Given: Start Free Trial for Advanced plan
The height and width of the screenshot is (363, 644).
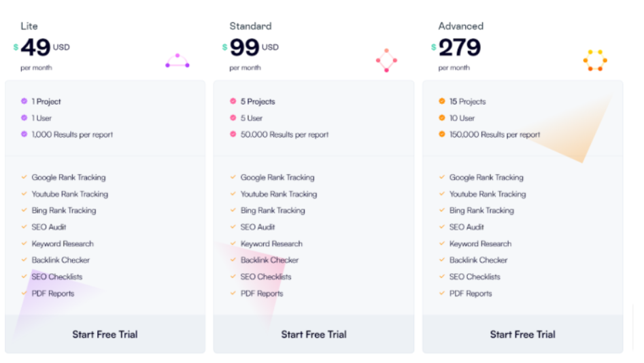Looking at the screenshot, I should point(522,334).
